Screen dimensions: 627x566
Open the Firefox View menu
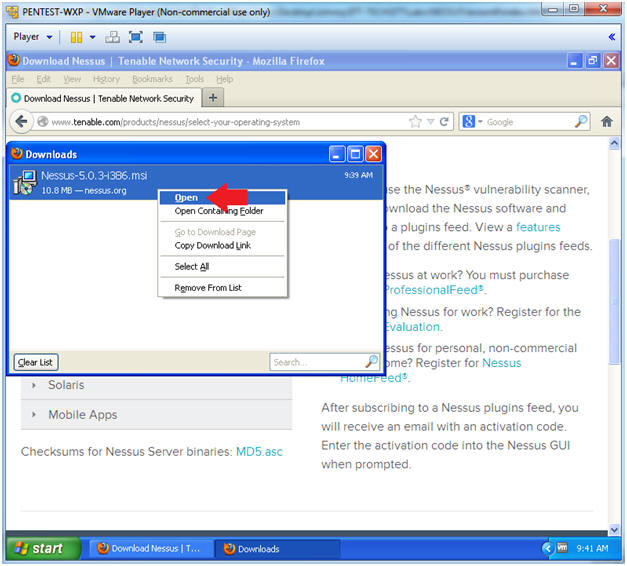[72, 79]
